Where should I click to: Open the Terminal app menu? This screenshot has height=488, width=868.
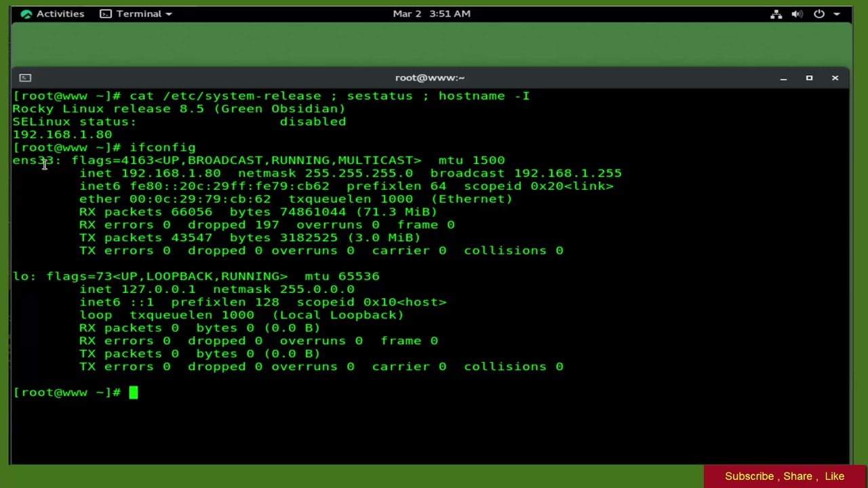coord(136,14)
